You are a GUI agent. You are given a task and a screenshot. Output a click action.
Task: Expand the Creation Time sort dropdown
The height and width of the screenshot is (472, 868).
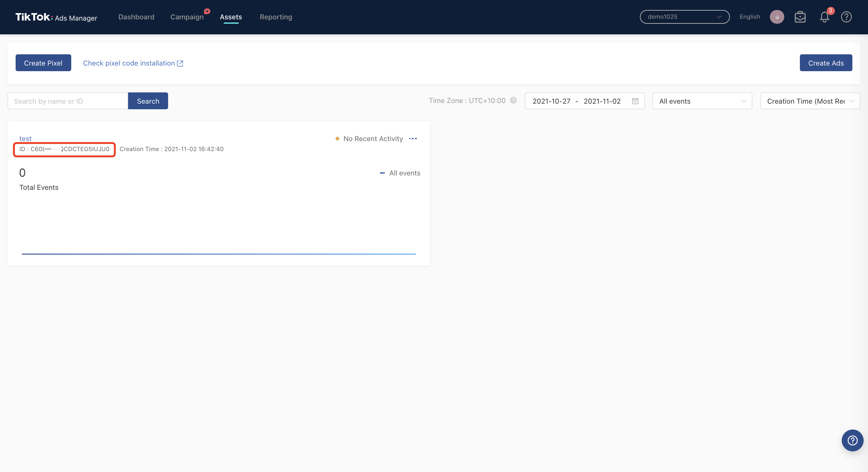810,101
